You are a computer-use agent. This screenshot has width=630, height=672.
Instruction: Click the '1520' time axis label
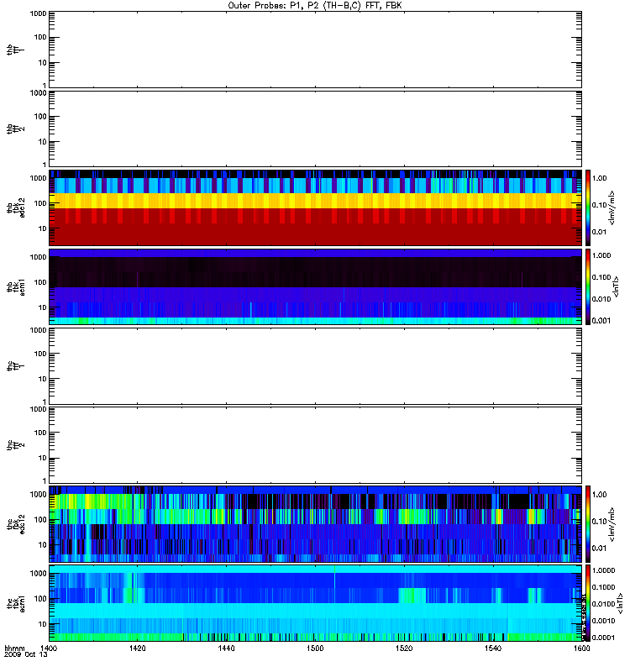tap(404, 648)
